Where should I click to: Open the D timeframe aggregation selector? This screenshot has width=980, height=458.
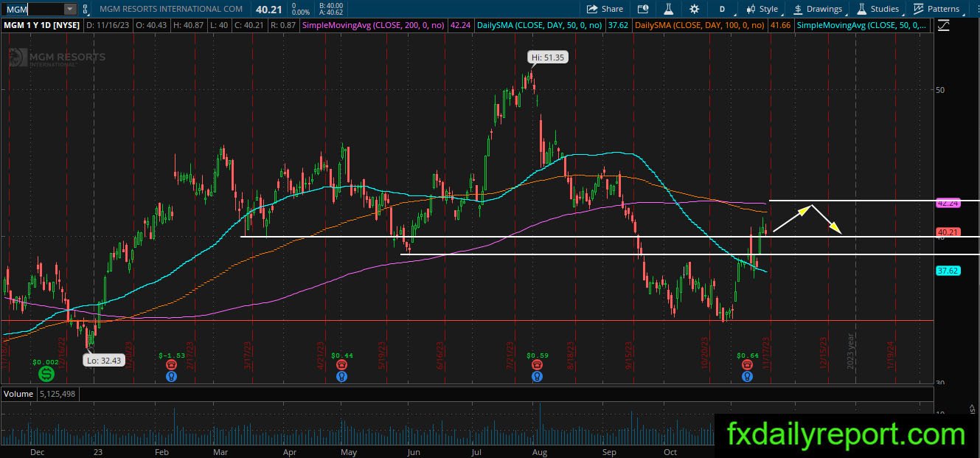coord(723,9)
